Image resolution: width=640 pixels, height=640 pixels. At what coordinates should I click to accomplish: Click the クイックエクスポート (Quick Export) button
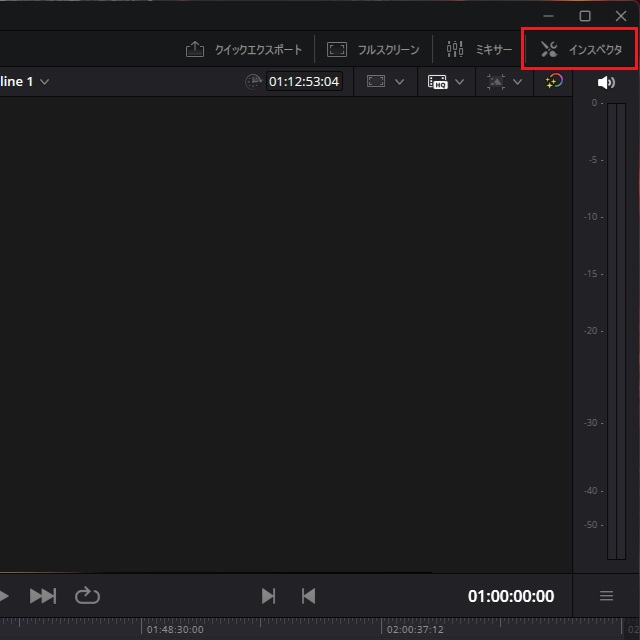coord(244,49)
